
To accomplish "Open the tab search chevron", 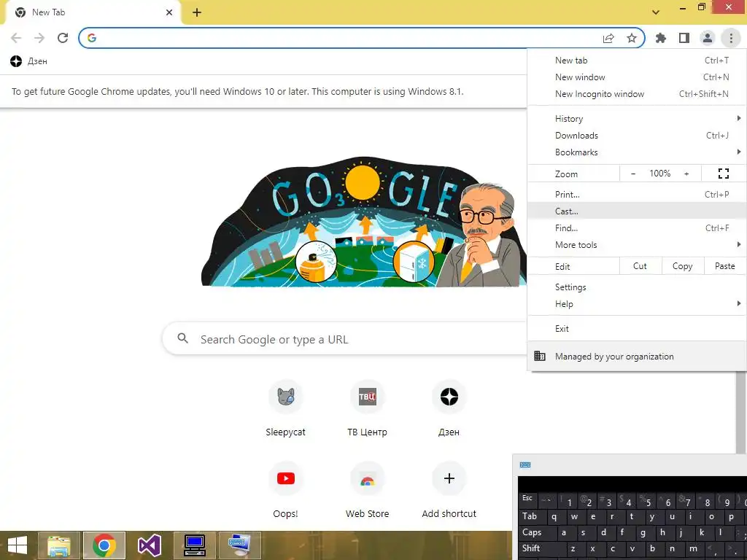I will [x=656, y=12].
